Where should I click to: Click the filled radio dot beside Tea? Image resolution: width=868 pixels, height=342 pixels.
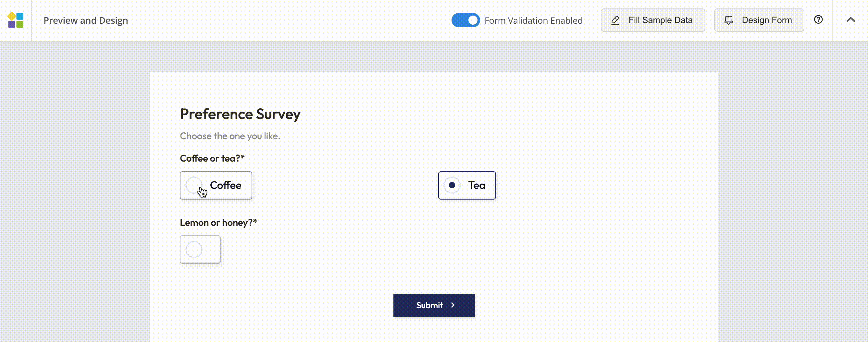coord(452,185)
